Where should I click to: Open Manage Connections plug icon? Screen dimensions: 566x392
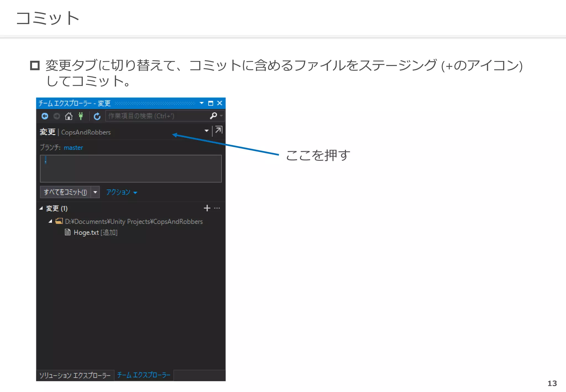click(x=81, y=116)
